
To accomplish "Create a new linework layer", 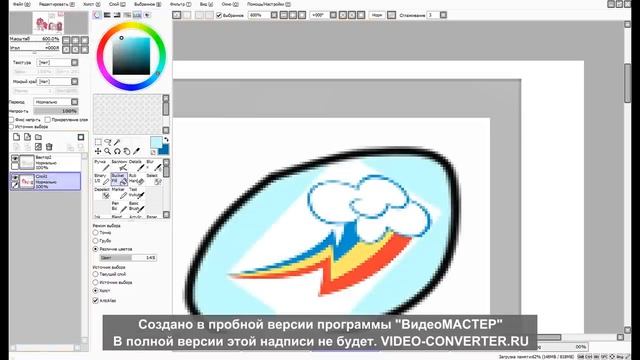I will pyautogui.click(x=27, y=137).
